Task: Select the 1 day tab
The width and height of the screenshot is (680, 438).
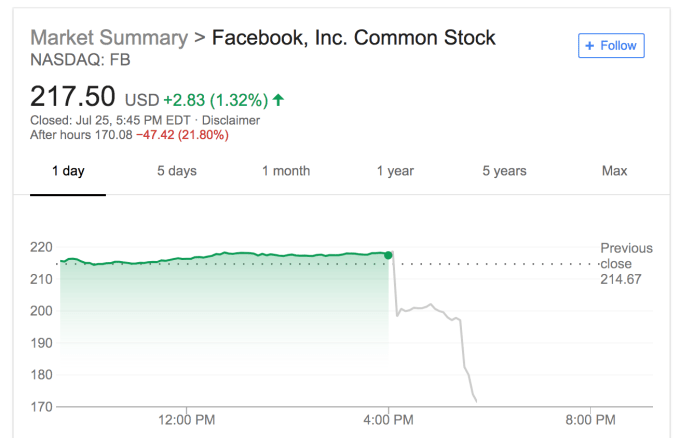Action: [68, 171]
